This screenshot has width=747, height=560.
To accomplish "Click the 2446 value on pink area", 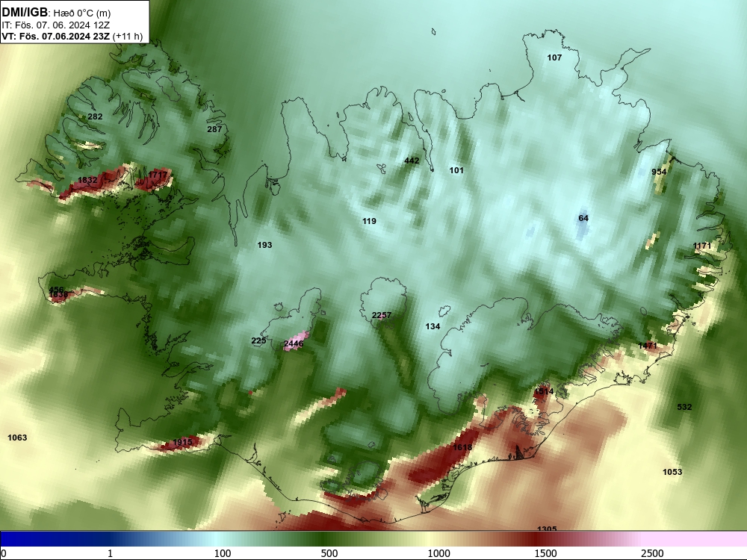I will coord(294,343).
